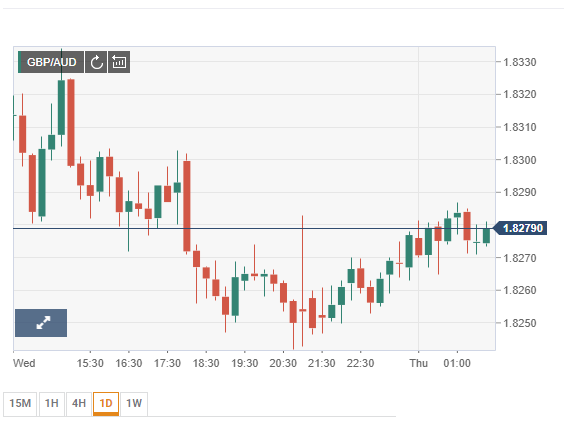Screen dimensions: 564x433
Task: Click the 1.8300 price axis label
Action: click(x=520, y=160)
